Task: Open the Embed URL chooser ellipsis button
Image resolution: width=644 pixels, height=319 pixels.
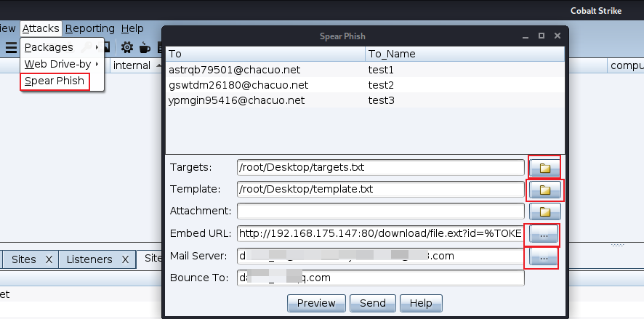Action: tap(544, 234)
